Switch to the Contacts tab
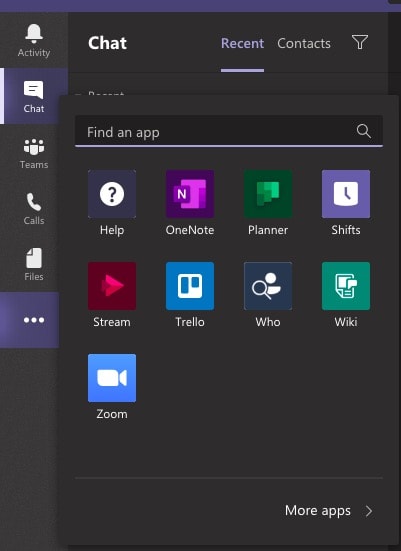Screen dimensions: 401x551 pyautogui.click(x=304, y=44)
